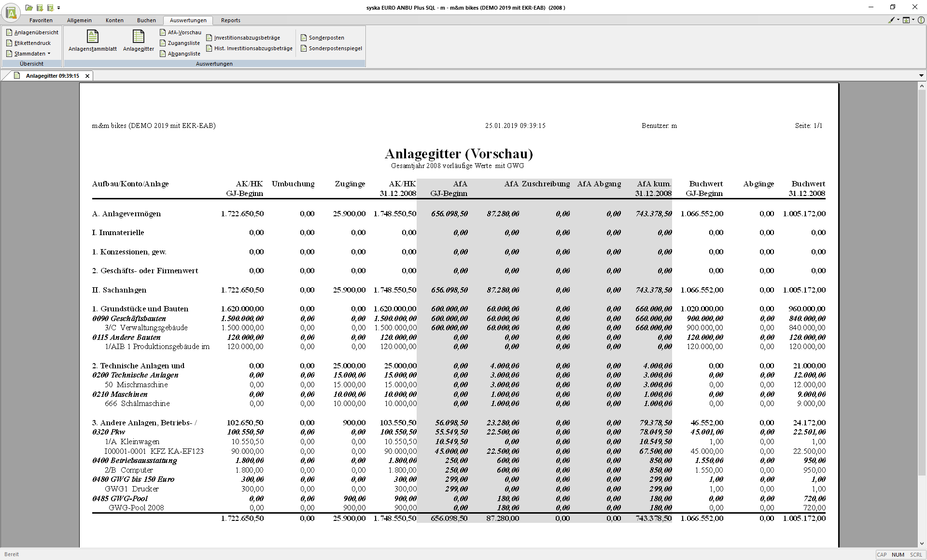The height and width of the screenshot is (560, 927).
Task: Click the vertical scrollbar thumb
Action: point(922,283)
